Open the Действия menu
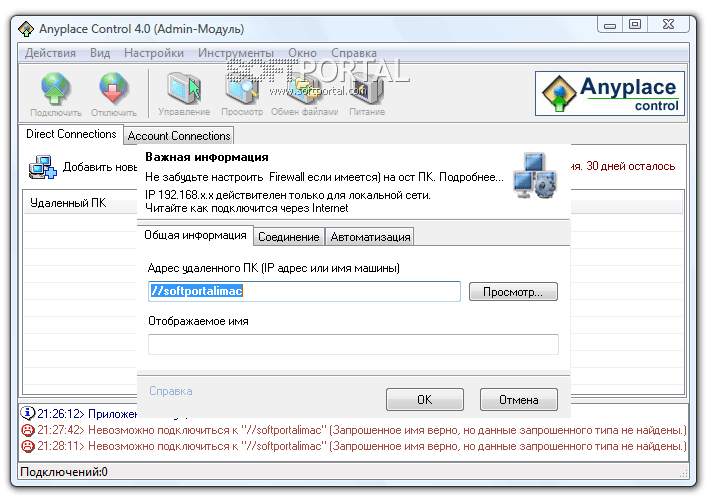The image size is (708, 499). (x=50, y=53)
